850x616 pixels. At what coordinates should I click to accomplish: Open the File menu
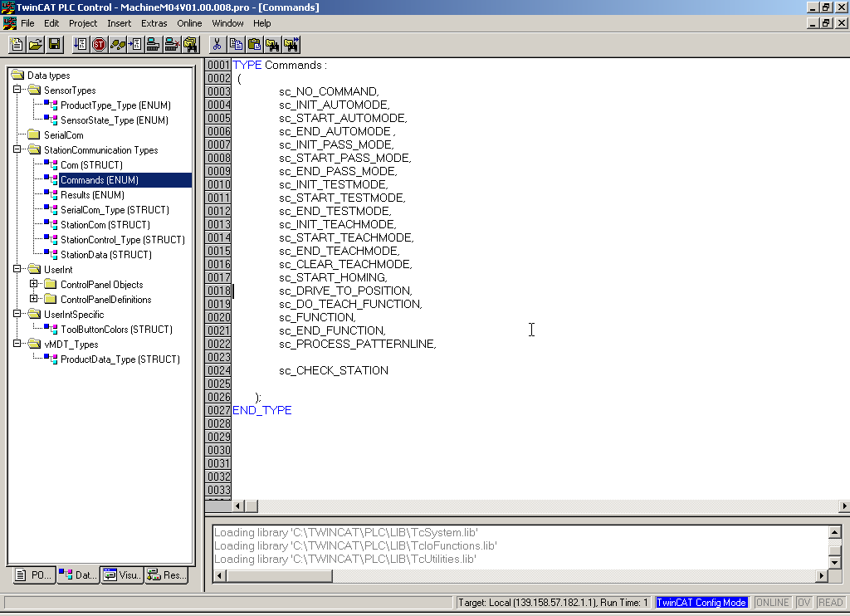[x=27, y=23]
